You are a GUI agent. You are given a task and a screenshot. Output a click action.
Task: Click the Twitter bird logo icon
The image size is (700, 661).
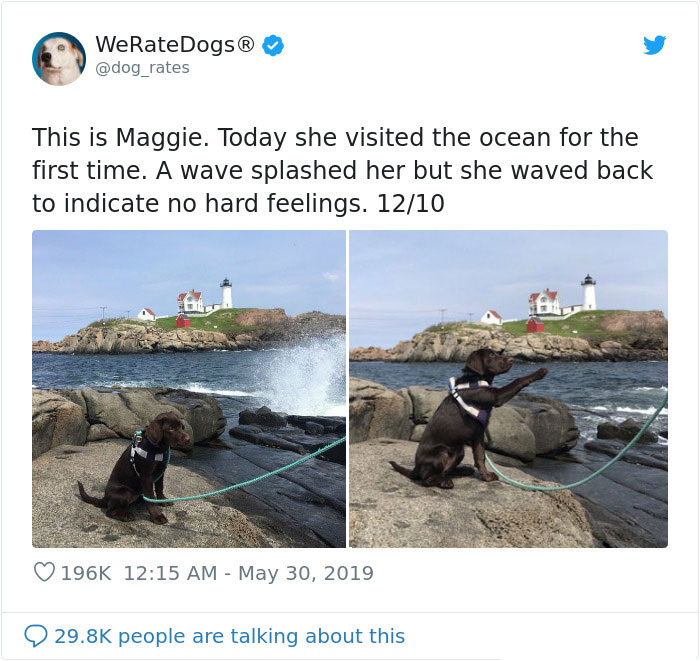[x=654, y=45]
